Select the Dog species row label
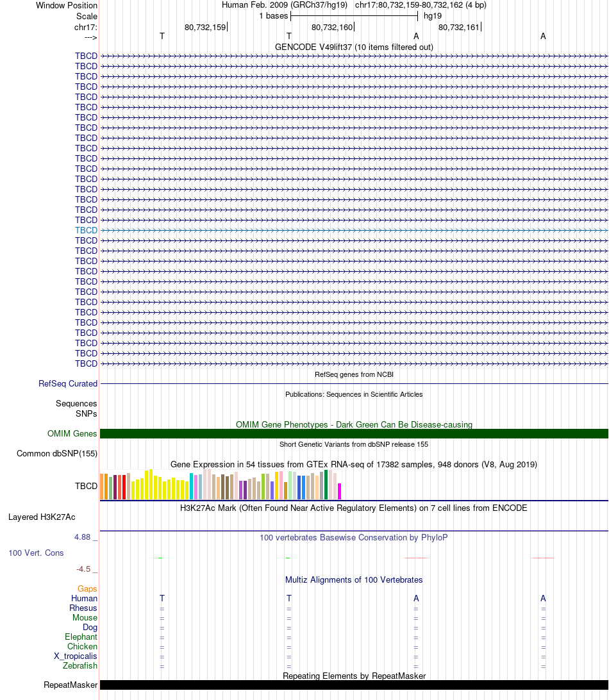Image resolution: width=609 pixels, height=700 pixels. (x=90, y=627)
